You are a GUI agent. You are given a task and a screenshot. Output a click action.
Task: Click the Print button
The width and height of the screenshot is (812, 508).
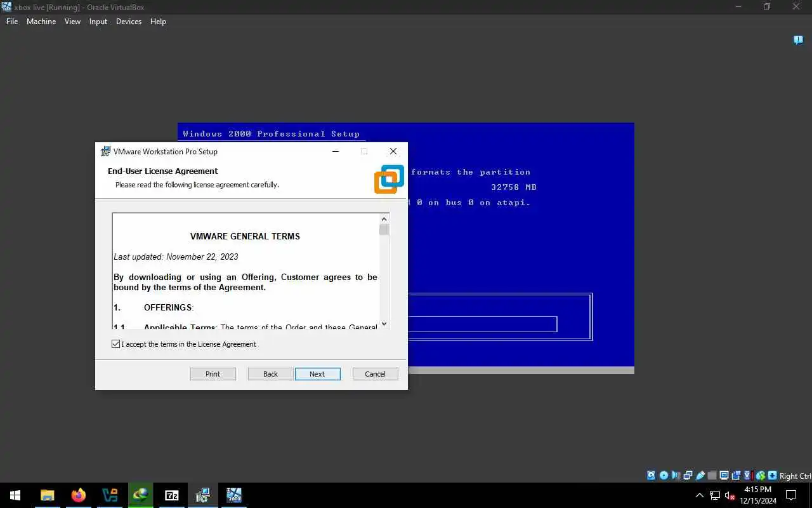(x=213, y=374)
